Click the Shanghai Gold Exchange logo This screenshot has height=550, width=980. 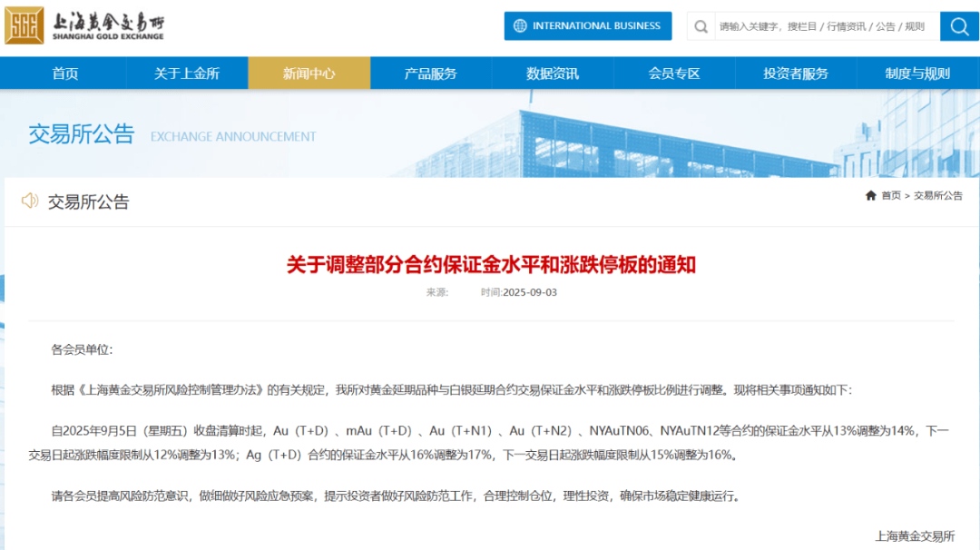coord(84,25)
